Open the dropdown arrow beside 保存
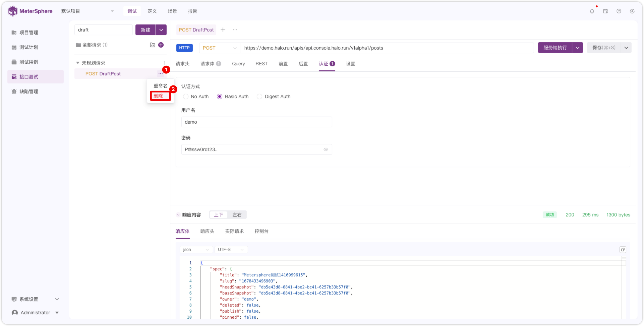This screenshot has width=644, height=326. [626, 48]
